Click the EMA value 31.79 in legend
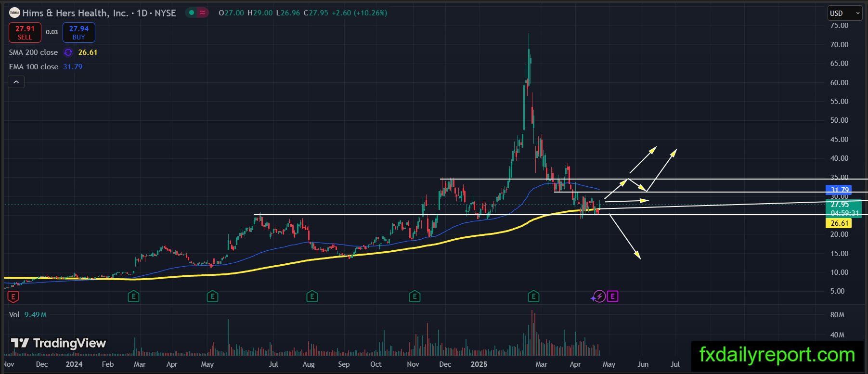The height and width of the screenshot is (374, 868). coord(73,67)
